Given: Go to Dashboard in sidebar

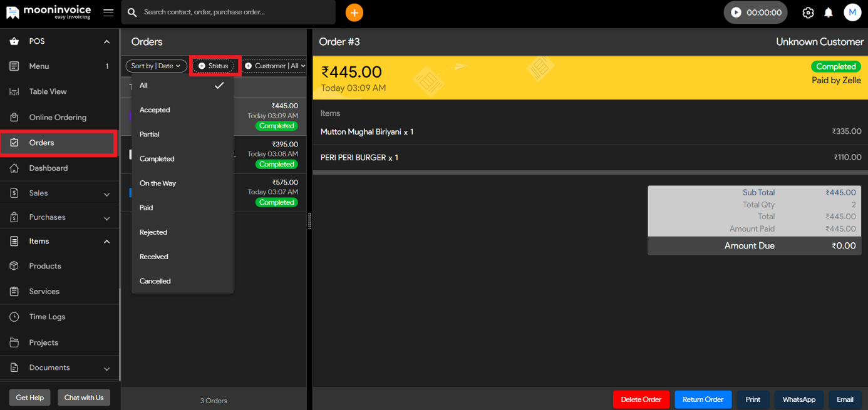Looking at the screenshot, I should pos(48,168).
